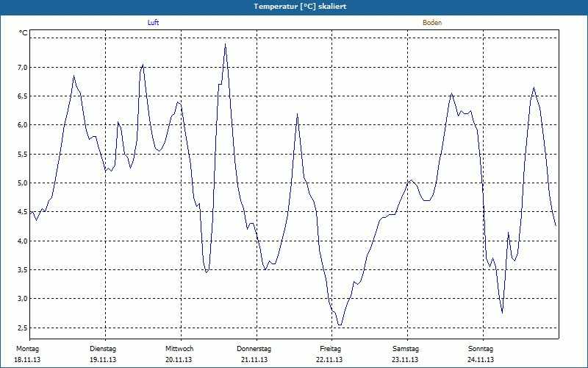588x368 pixels.
Task: Click the 4,5 y-axis value
Action: (23, 211)
